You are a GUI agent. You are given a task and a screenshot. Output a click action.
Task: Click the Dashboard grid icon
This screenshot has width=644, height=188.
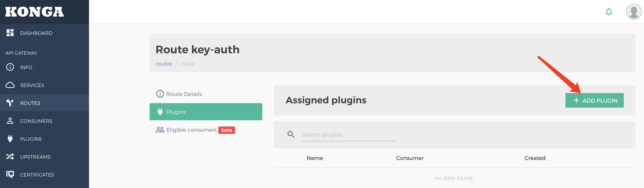pos(10,33)
